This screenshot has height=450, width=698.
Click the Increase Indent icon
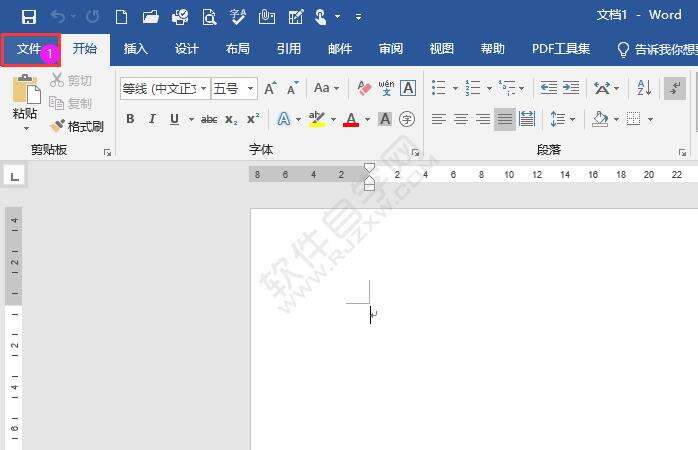pos(571,88)
